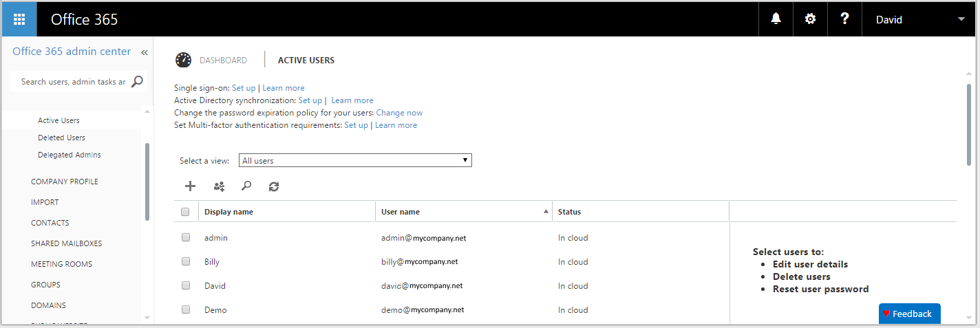This screenshot has width=980, height=328.
Task: Click the sidebar scroll down arrow
Action: (x=147, y=318)
